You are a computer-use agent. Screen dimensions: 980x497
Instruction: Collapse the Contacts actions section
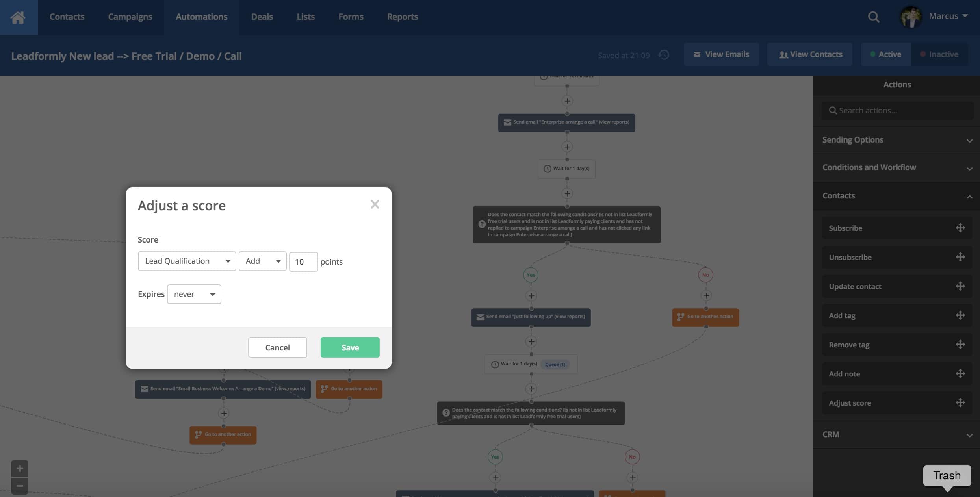[896, 196]
